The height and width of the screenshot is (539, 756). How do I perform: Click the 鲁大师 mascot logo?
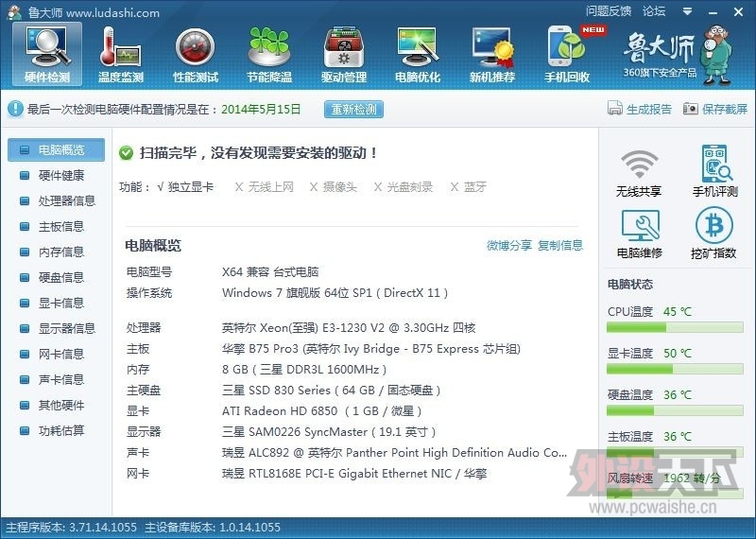point(717,54)
